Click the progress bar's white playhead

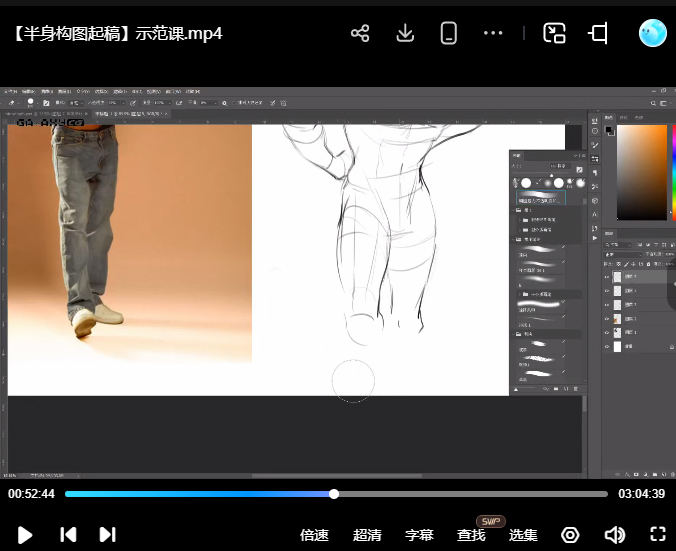tap(334, 494)
